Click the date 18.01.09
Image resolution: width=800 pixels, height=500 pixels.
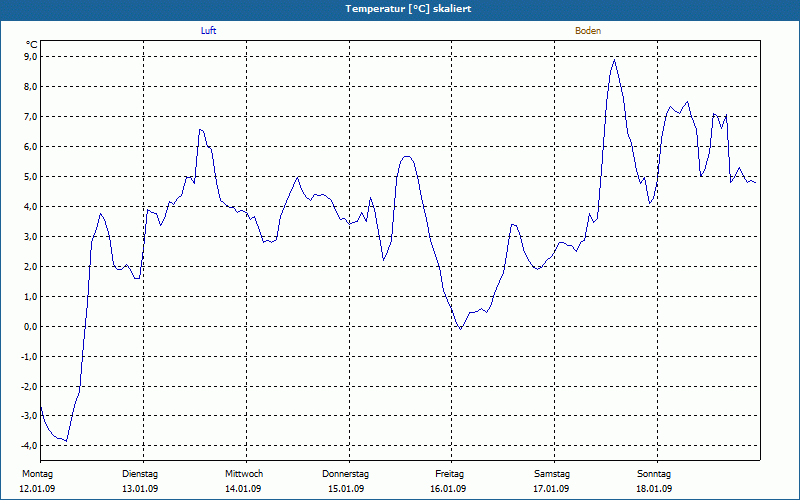point(654,489)
